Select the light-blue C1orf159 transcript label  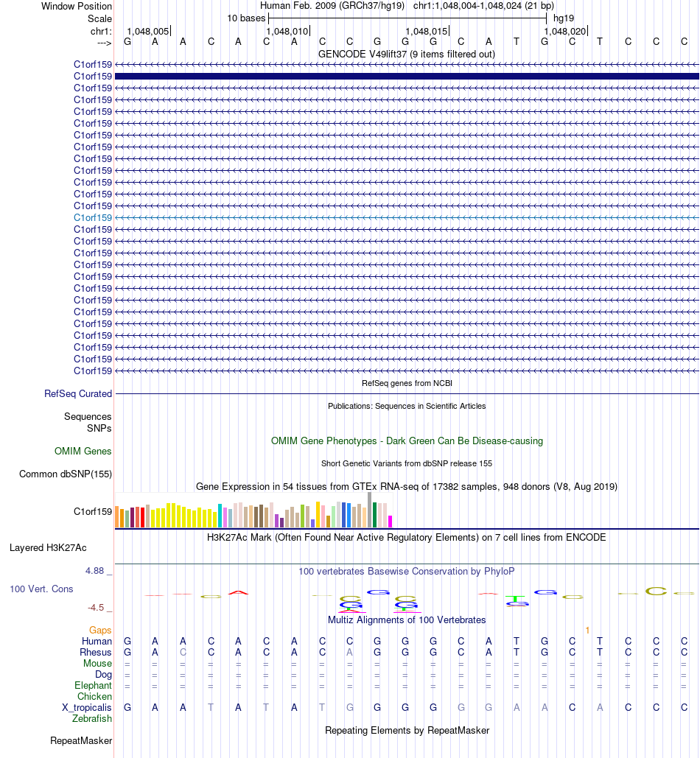(92, 217)
